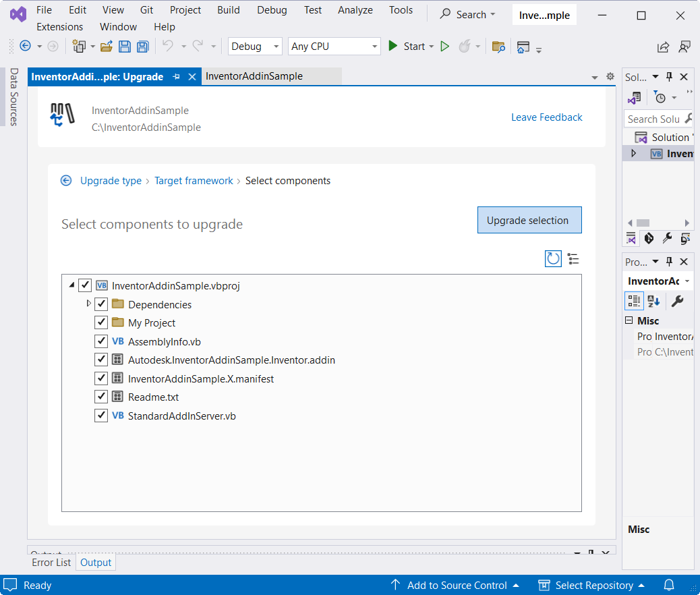Click the Save icon in toolbar
The height and width of the screenshot is (595, 700).
[x=125, y=46]
